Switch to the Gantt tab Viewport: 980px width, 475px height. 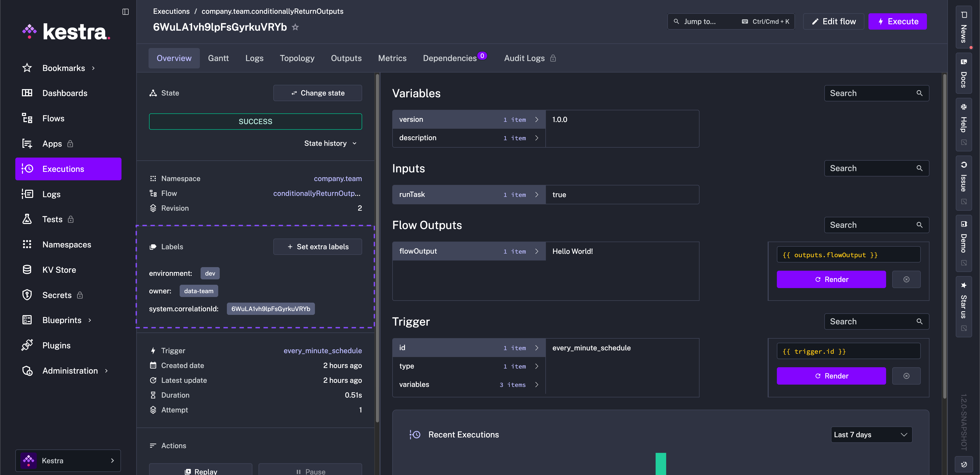(218, 58)
